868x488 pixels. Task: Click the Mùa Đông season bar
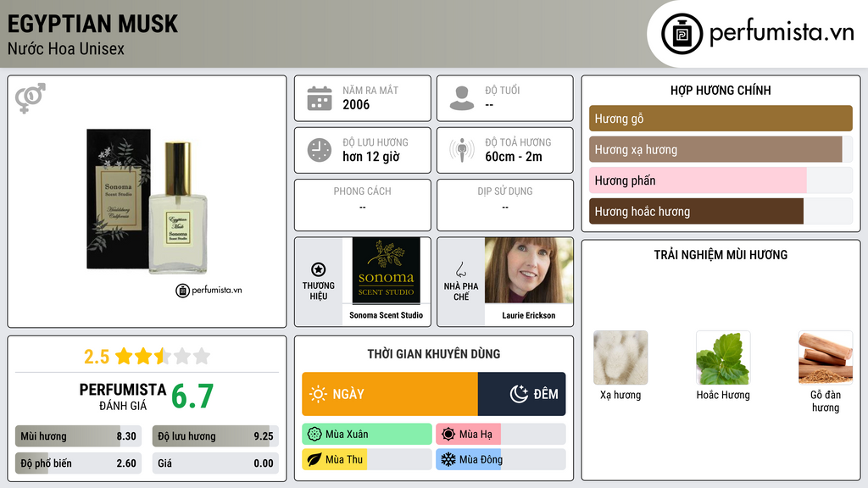[x=500, y=459]
